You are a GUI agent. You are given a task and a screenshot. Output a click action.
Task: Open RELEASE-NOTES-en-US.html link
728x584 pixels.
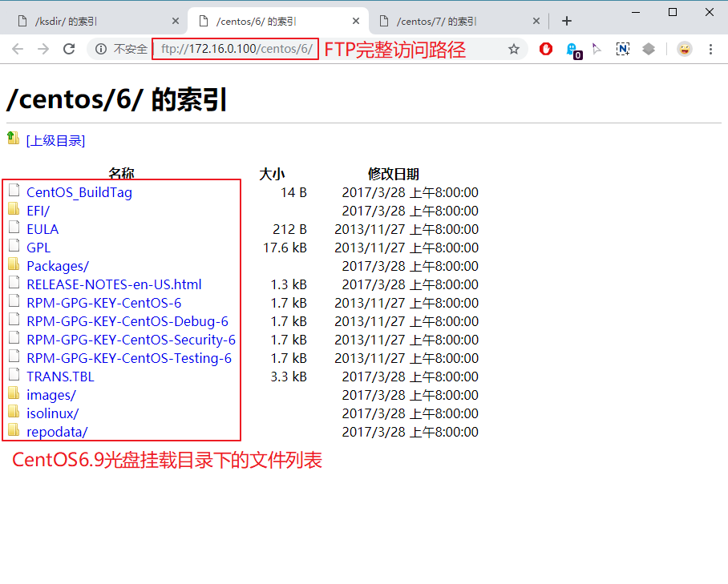tap(114, 284)
